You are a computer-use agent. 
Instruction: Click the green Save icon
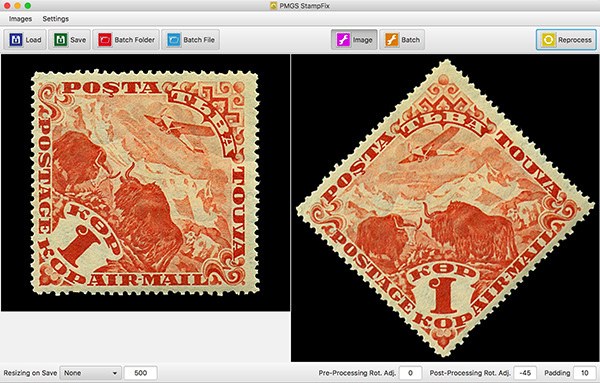click(x=60, y=40)
